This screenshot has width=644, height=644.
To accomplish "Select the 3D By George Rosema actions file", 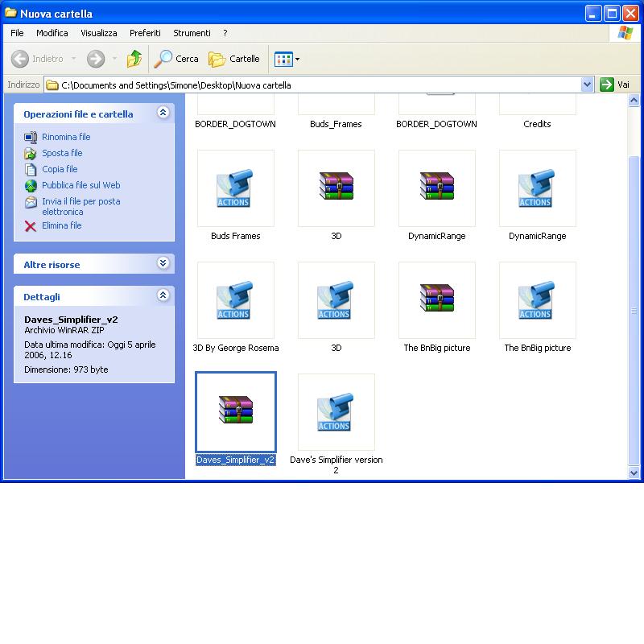I will click(235, 300).
